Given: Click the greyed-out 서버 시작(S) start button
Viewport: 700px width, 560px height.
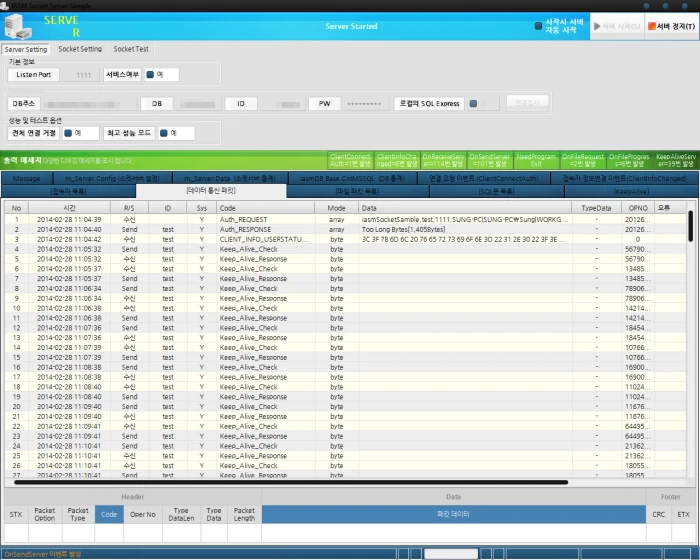Looking at the screenshot, I should (x=617, y=26).
